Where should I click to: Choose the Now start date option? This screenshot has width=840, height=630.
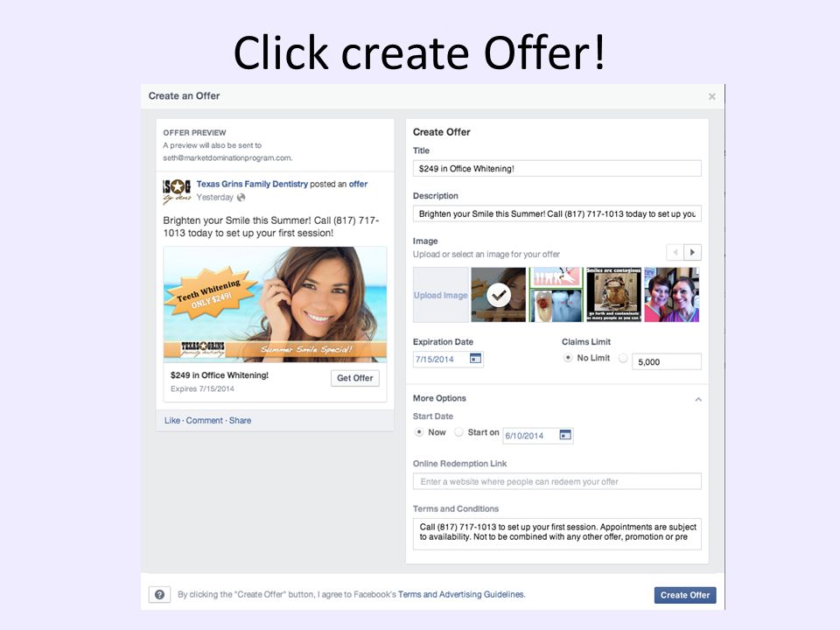point(419,431)
